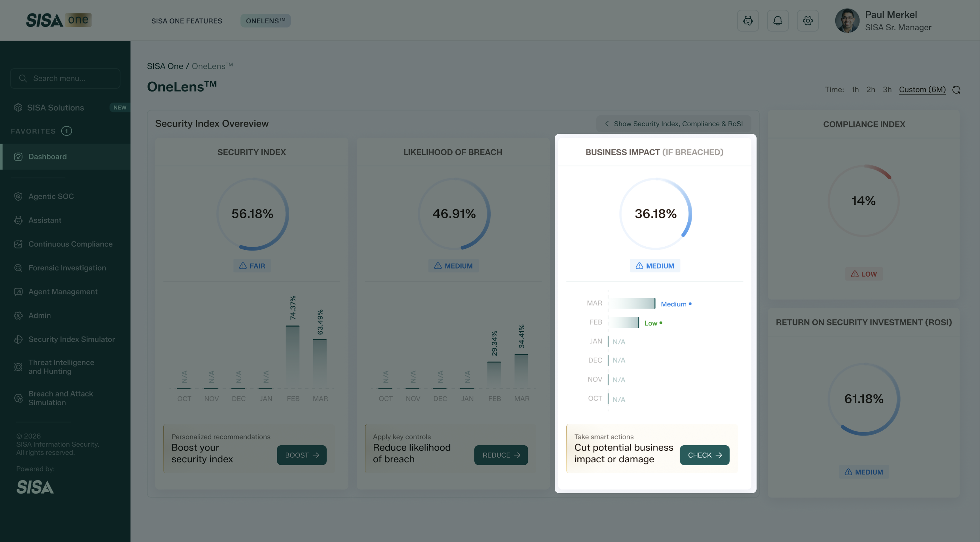Viewport: 980px width, 542px height.
Task: Open notifications bell icon
Action: click(778, 20)
